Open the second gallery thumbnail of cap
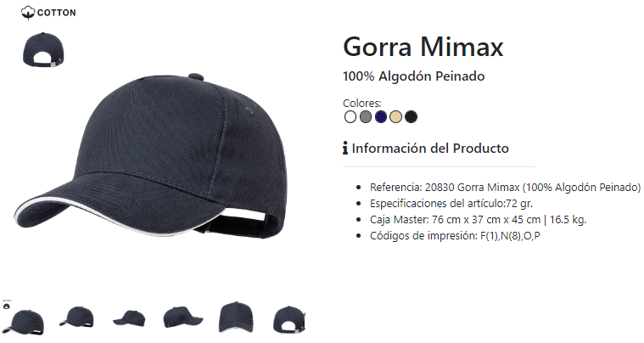 pos(77,317)
